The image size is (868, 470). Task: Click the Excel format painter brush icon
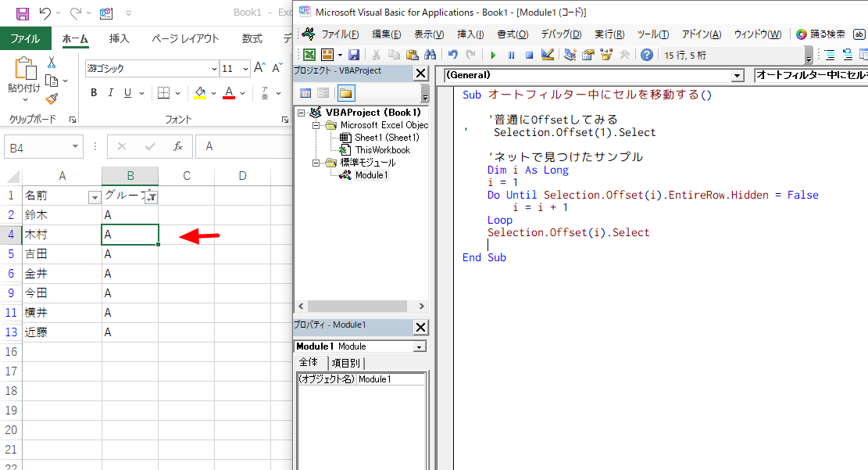[x=52, y=99]
